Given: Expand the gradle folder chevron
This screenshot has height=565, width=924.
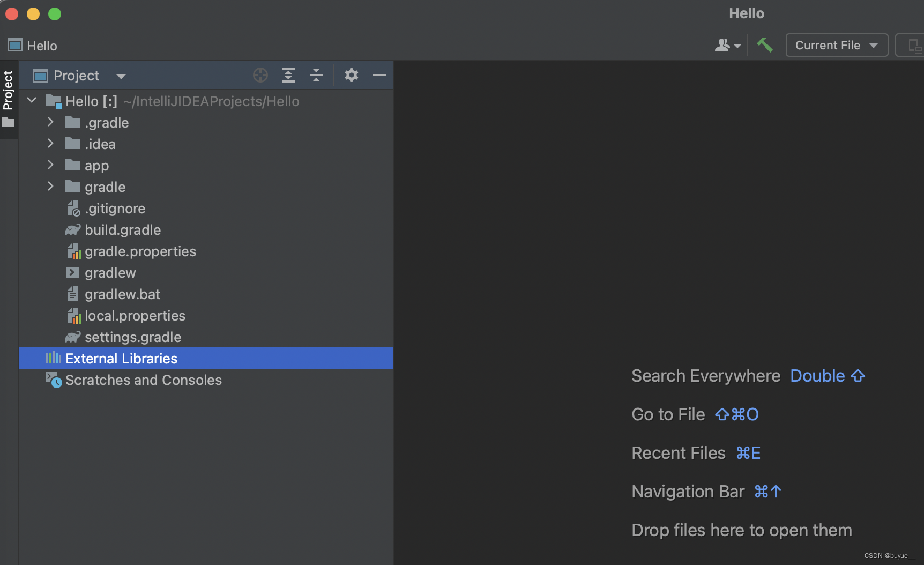Looking at the screenshot, I should tap(50, 187).
